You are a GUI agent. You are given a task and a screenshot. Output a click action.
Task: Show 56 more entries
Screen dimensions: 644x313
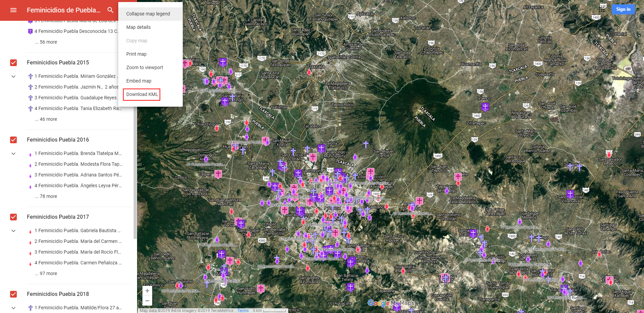click(46, 42)
